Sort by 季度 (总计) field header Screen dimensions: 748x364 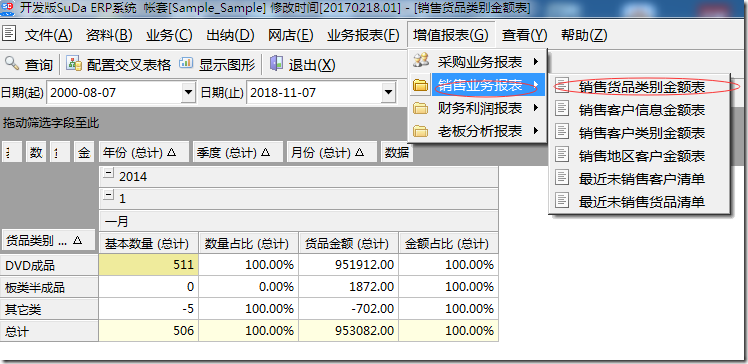click(x=238, y=152)
